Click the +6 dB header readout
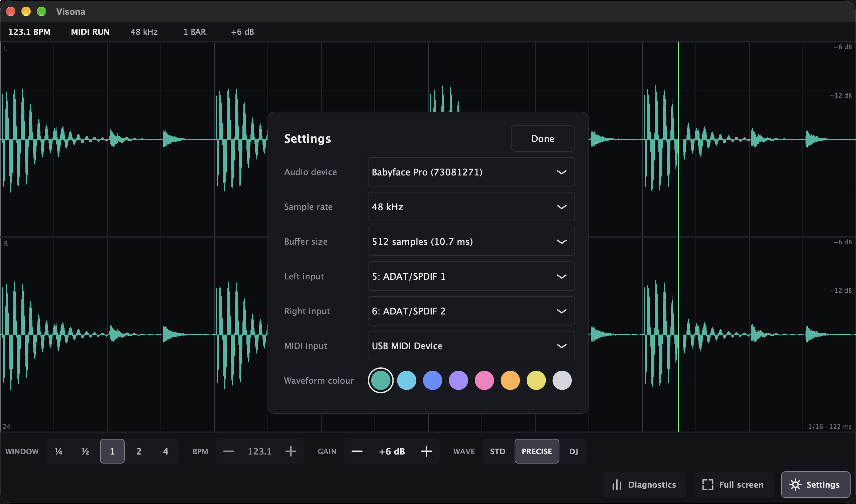 pyautogui.click(x=242, y=32)
